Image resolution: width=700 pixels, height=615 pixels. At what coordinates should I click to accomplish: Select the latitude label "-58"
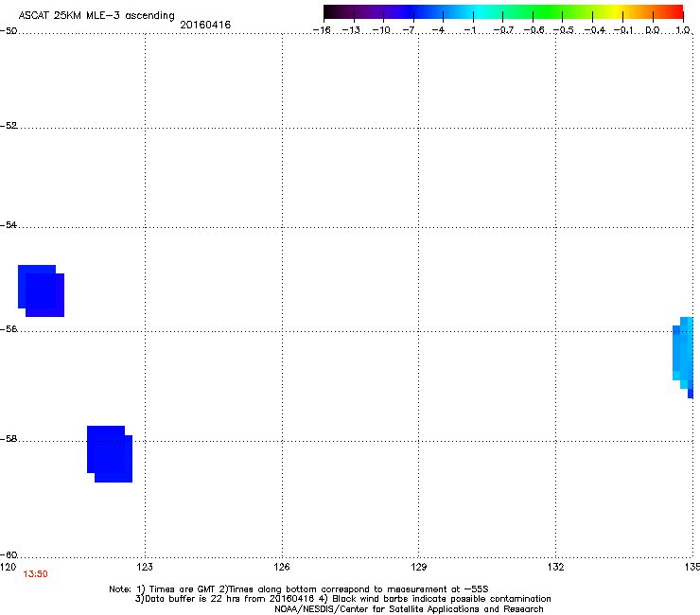click(x=9, y=439)
